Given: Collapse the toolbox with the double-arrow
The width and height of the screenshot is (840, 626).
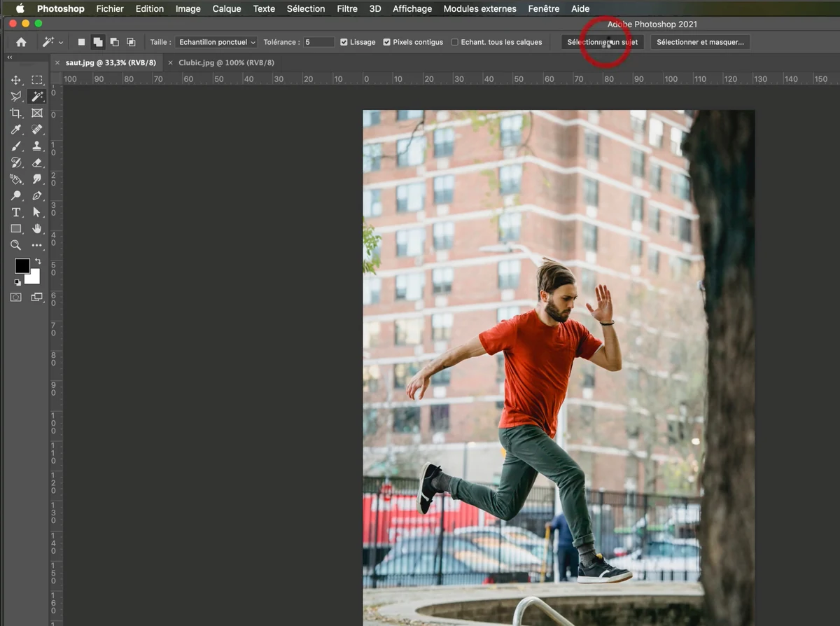Looking at the screenshot, I should tap(10, 57).
